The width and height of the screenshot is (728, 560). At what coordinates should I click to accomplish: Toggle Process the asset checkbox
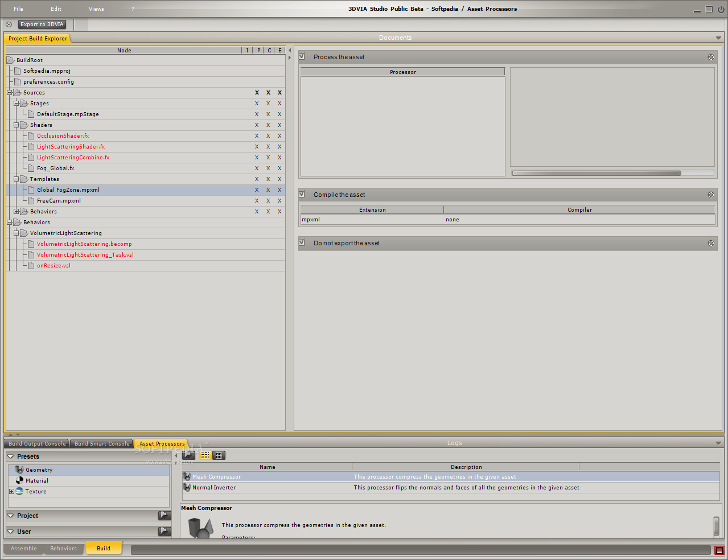[x=302, y=56]
